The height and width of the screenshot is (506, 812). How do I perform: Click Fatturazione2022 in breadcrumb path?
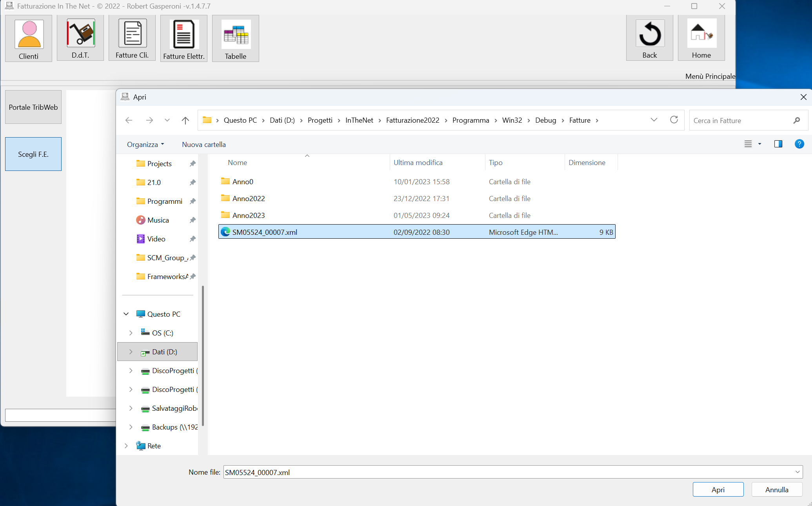point(412,120)
